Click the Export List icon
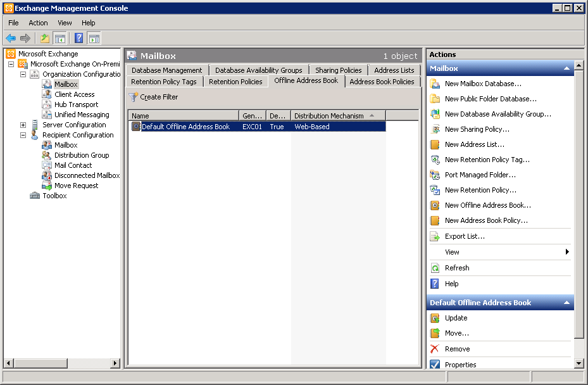588x385 pixels. coord(435,236)
